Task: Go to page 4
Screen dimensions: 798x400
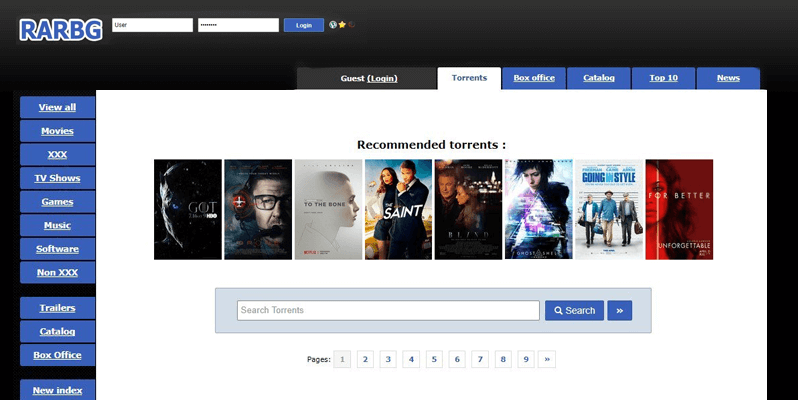Action: click(x=411, y=359)
